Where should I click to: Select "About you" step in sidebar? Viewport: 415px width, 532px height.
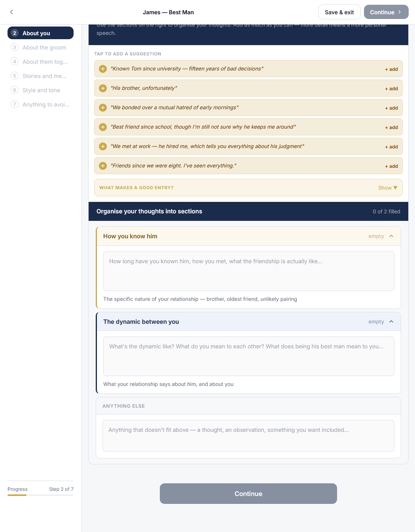coord(40,33)
